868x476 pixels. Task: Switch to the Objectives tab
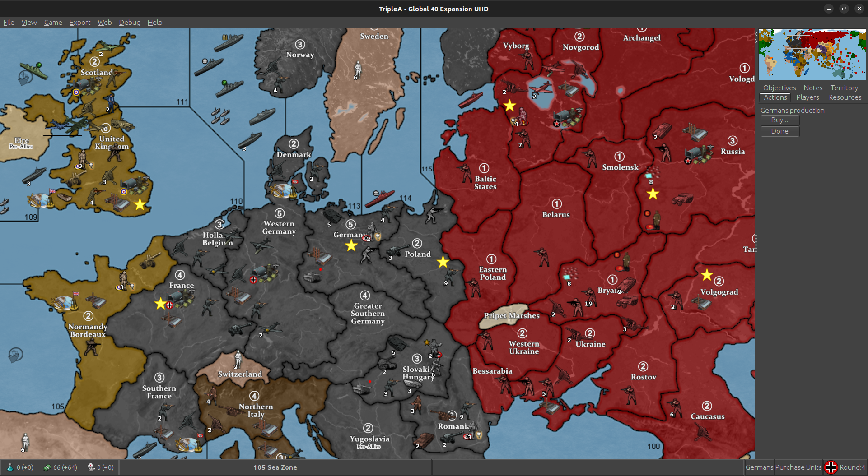click(x=779, y=88)
